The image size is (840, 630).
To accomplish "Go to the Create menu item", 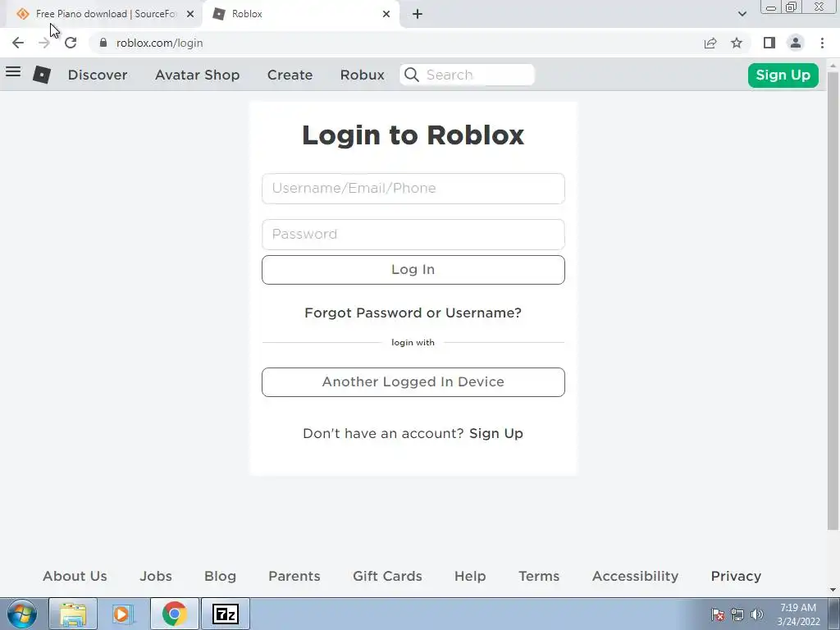I will click(290, 75).
